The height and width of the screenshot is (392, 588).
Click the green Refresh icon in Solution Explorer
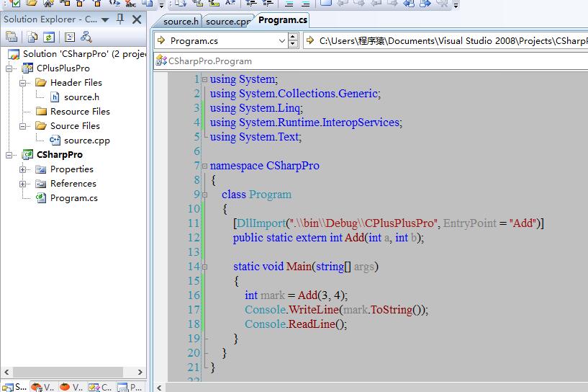(49, 37)
